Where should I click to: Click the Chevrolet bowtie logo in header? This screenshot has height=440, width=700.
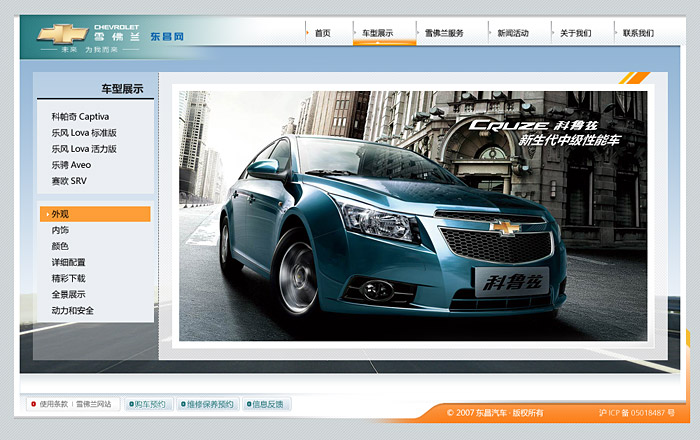62,34
